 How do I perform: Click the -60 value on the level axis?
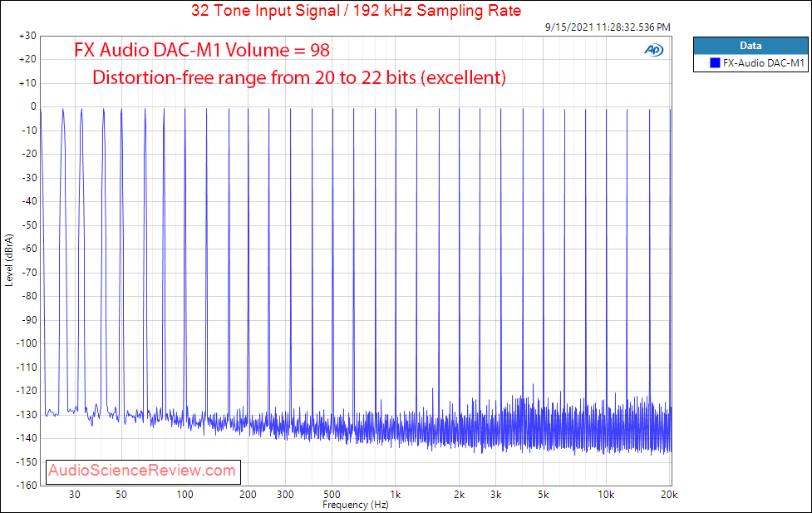click(x=29, y=249)
